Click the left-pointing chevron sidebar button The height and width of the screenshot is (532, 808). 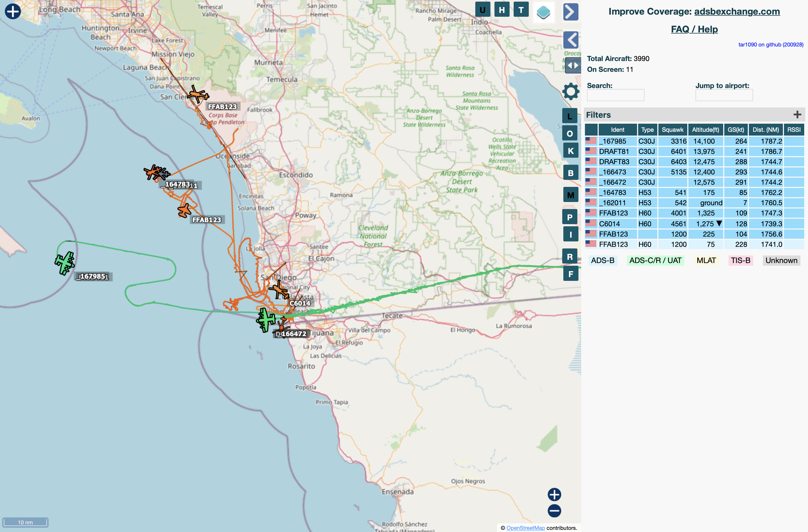pos(571,40)
